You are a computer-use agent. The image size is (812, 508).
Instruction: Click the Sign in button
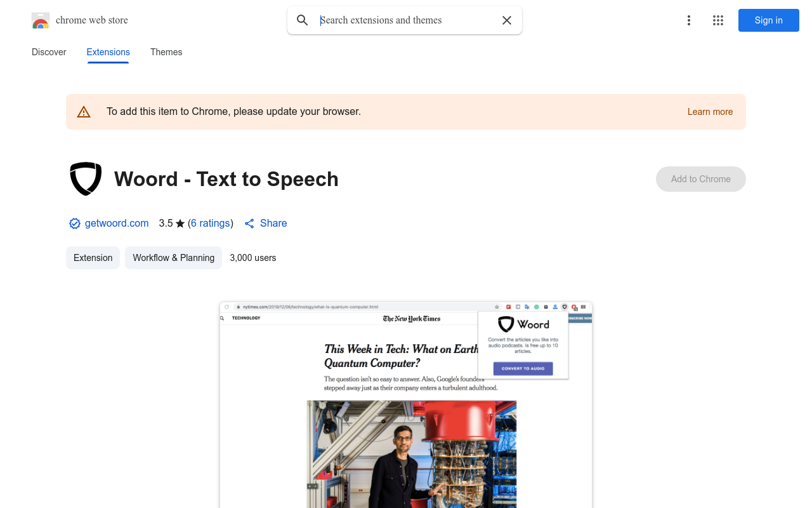point(769,20)
